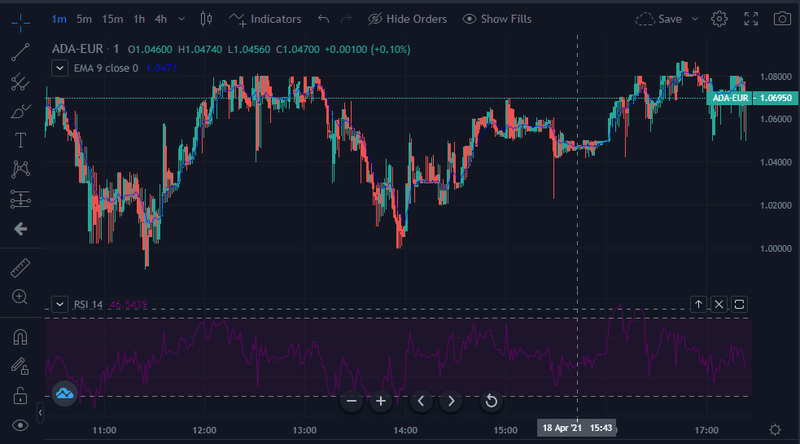
Task: Click the 13:00 time axis label
Action: point(305,430)
